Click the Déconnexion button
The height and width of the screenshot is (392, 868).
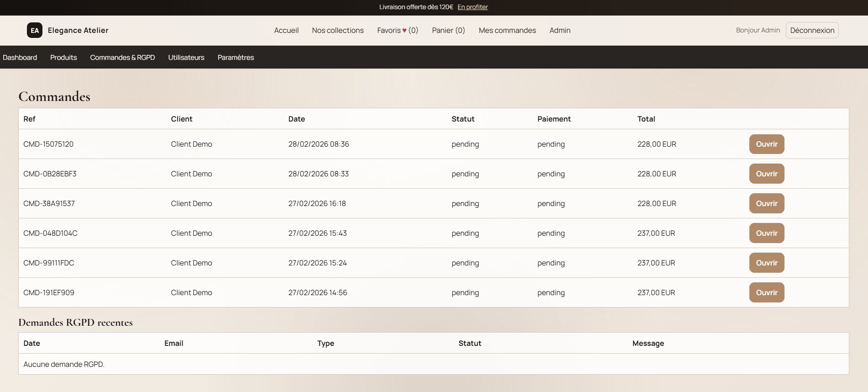[x=812, y=30]
